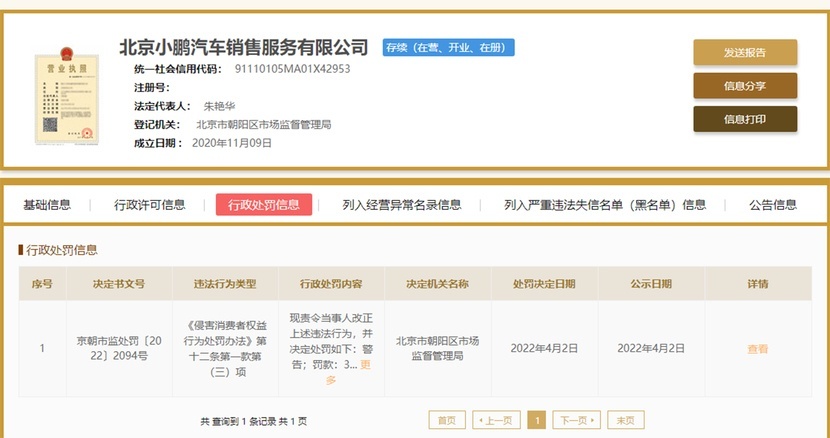Viewport: 830px width, 438px height.
Task: Click the 序号 column header
Action: click(x=42, y=284)
